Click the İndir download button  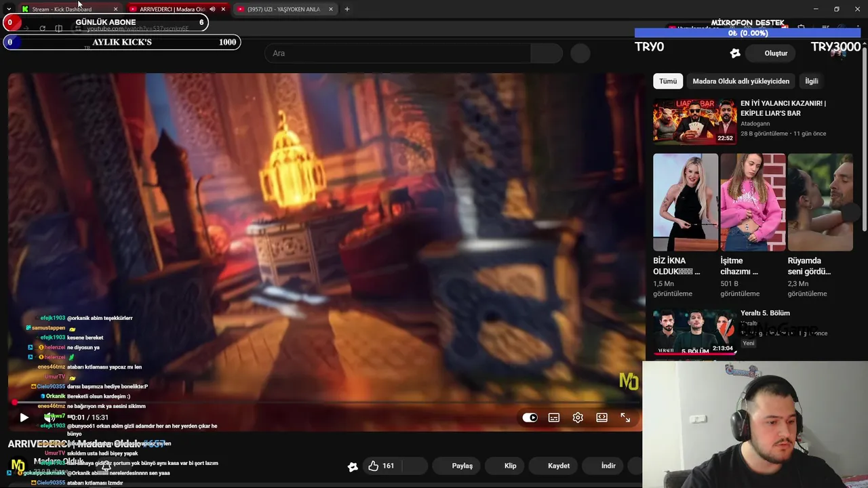pos(608,466)
